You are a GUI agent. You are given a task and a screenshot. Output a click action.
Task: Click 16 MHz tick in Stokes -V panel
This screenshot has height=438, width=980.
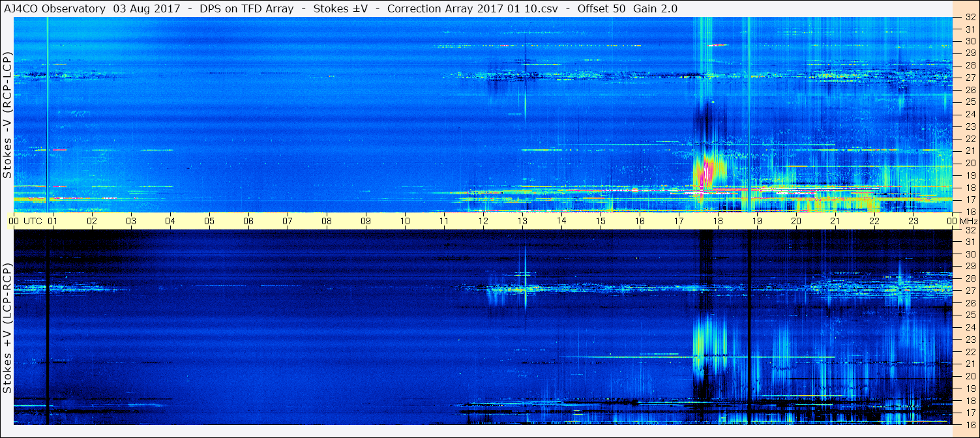(x=970, y=211)
